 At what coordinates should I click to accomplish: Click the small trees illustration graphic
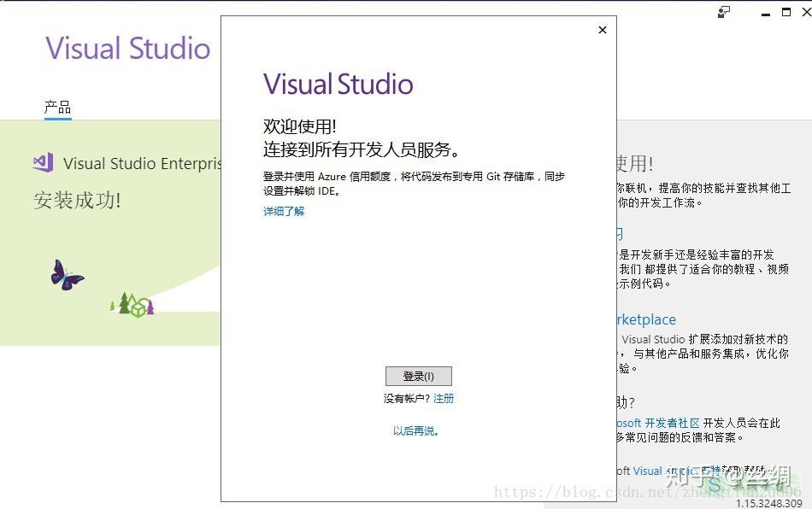click(131, 304)
